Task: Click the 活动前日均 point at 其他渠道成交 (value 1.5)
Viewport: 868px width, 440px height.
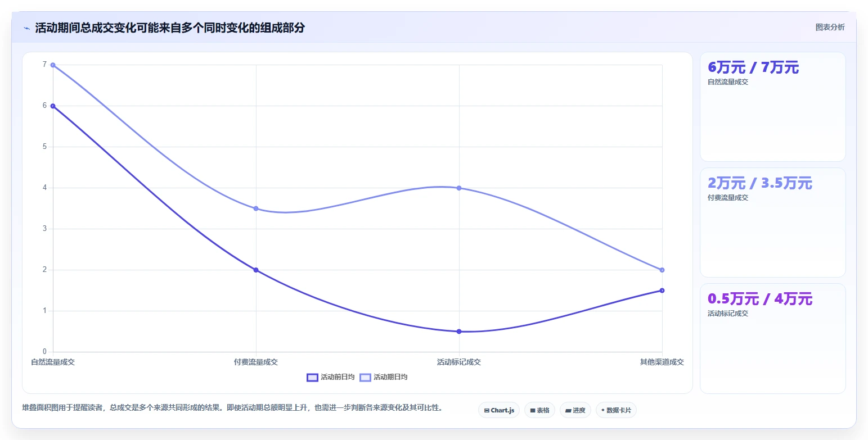Action: tap(662, 291)
